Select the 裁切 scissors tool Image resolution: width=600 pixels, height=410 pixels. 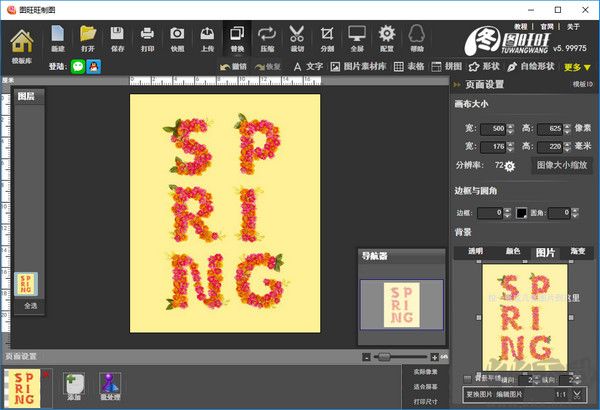(297, 39)
